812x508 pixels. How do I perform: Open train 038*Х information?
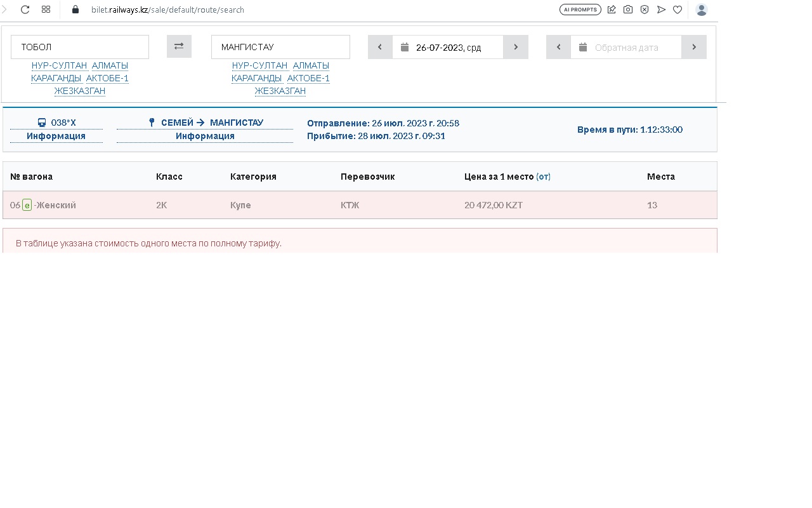[x=56, y=136]
